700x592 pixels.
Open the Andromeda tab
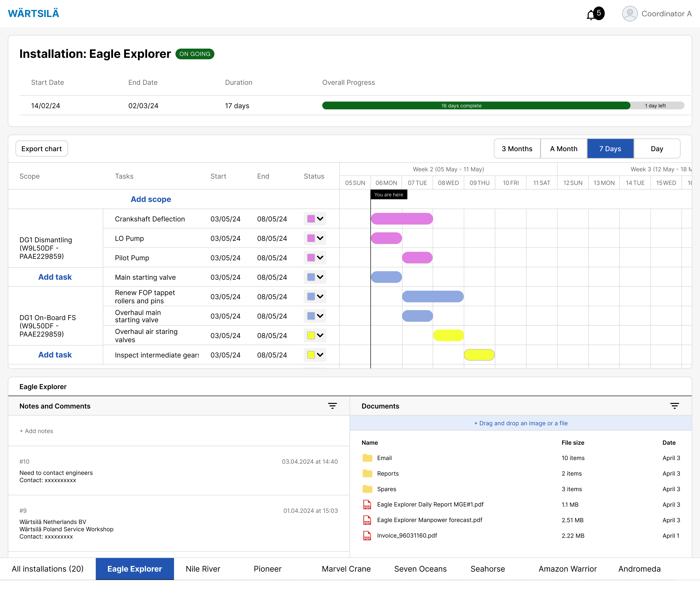click(x=639, y=569)
